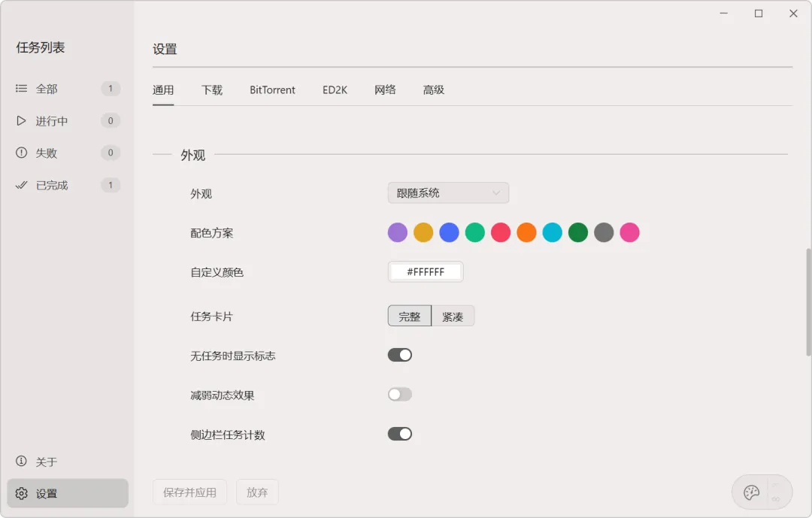The height and width of the screenshot is (518, 812).
Task: Click the 自定义颜色 label
Action: pos(217,272)
